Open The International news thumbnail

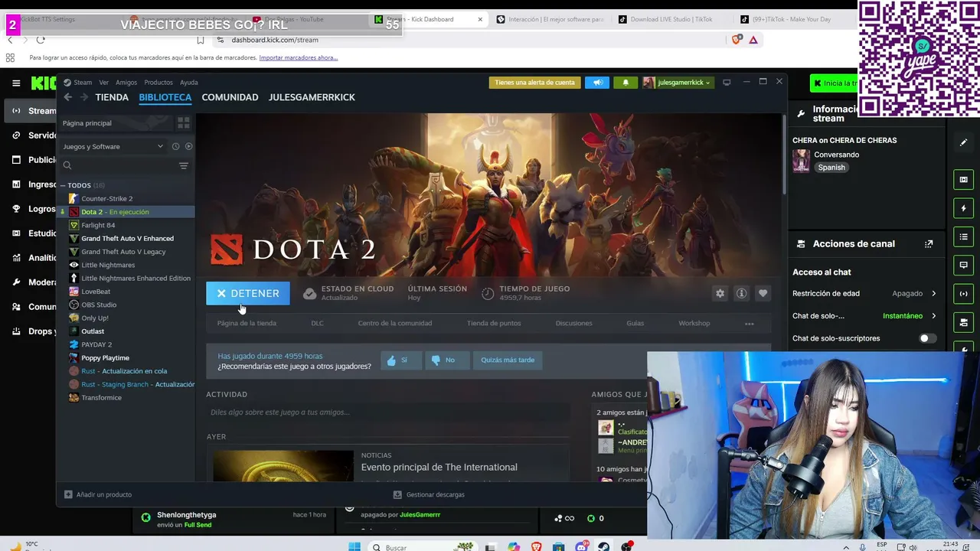[283, 466]
